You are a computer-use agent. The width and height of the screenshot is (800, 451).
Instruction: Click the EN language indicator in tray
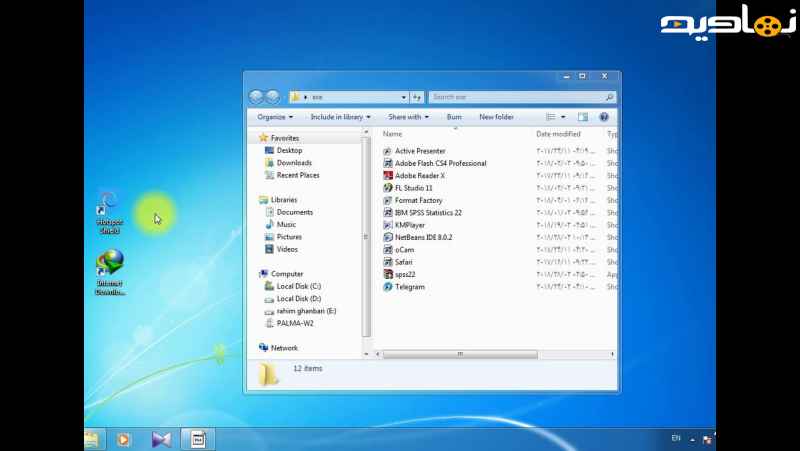click(x=676, y=438)
